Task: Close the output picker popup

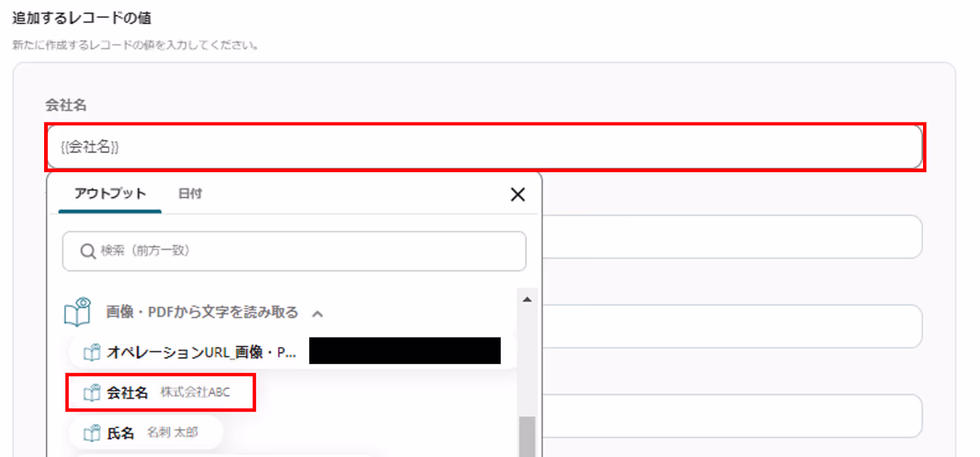Action: tap(518, 195)
